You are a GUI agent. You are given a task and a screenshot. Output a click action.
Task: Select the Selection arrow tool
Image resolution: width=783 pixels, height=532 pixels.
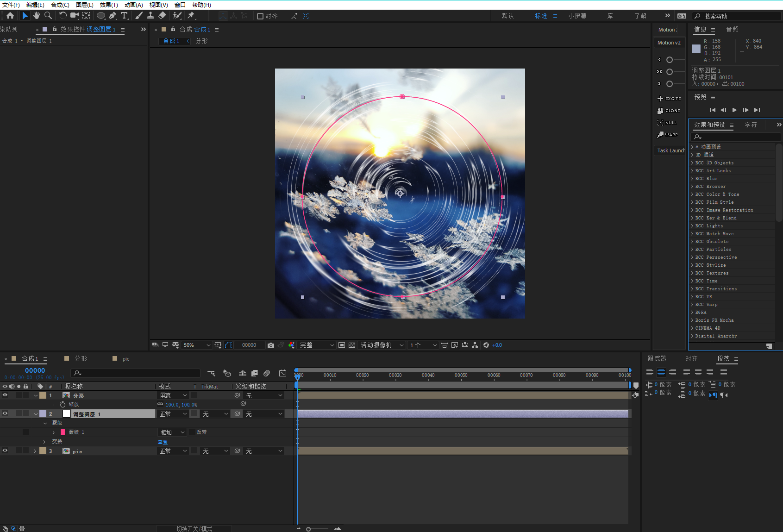tap(25, 16)
